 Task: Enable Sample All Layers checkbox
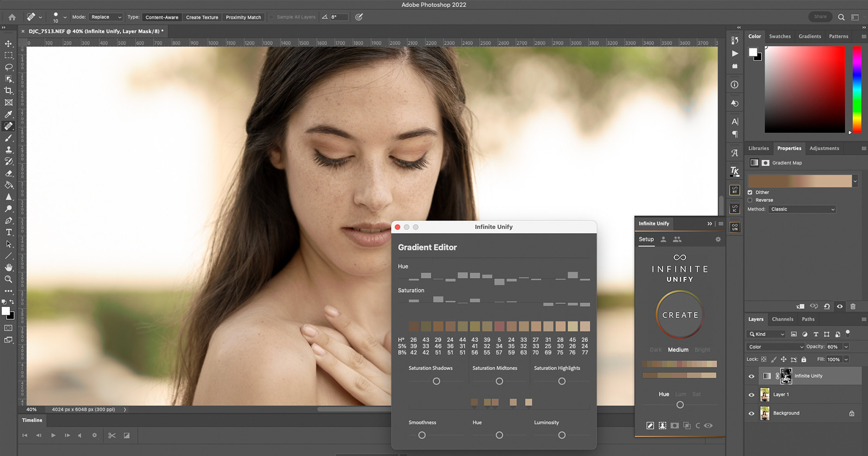tap(272, 17)
